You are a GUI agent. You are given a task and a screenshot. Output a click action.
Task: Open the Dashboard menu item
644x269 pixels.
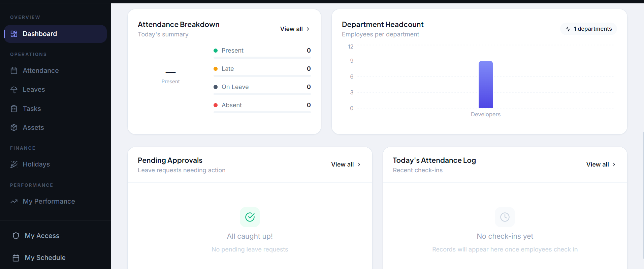tap(56, 34)
